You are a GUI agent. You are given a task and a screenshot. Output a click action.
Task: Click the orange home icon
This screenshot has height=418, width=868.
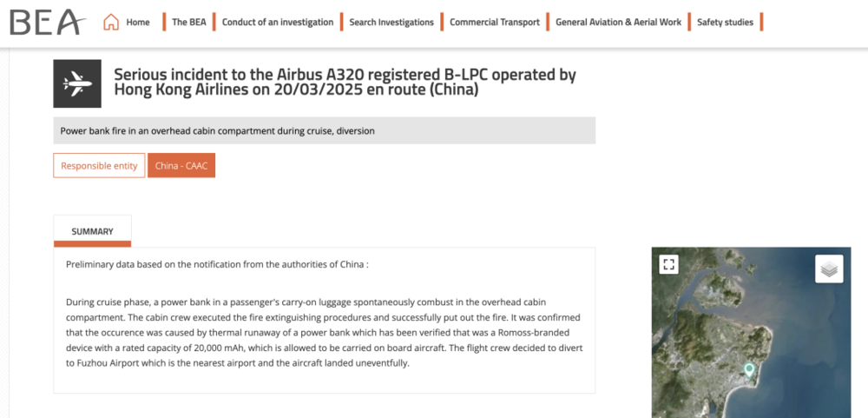pos(111,23)
